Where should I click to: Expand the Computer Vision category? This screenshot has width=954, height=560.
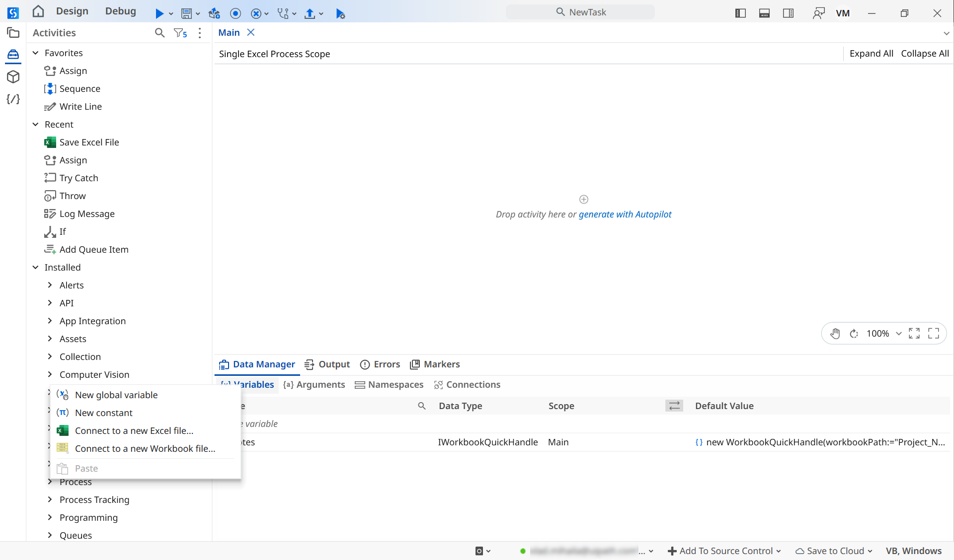50,375
